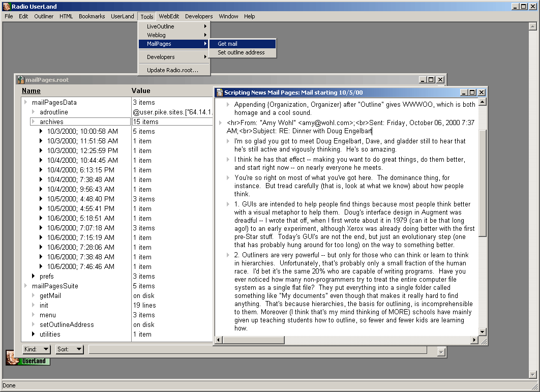Choose Set outline address menu item
Image resolution: width=540 pixels, height=392 pixels.
pos(241,52)
